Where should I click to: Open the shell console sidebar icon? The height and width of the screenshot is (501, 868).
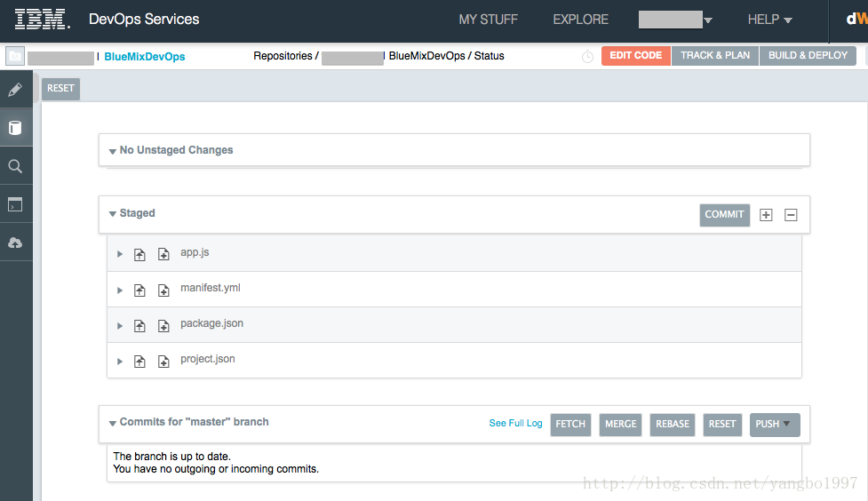coord(15,204)
